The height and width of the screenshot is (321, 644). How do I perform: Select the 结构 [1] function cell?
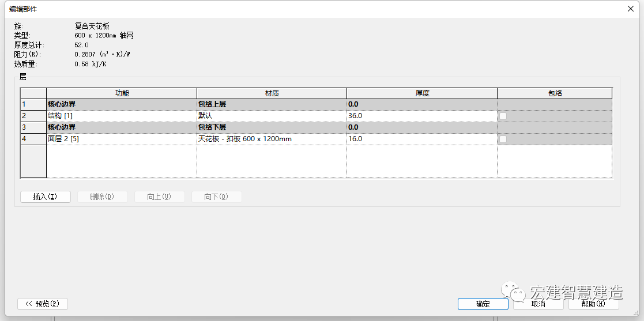[x=122, y=116]
